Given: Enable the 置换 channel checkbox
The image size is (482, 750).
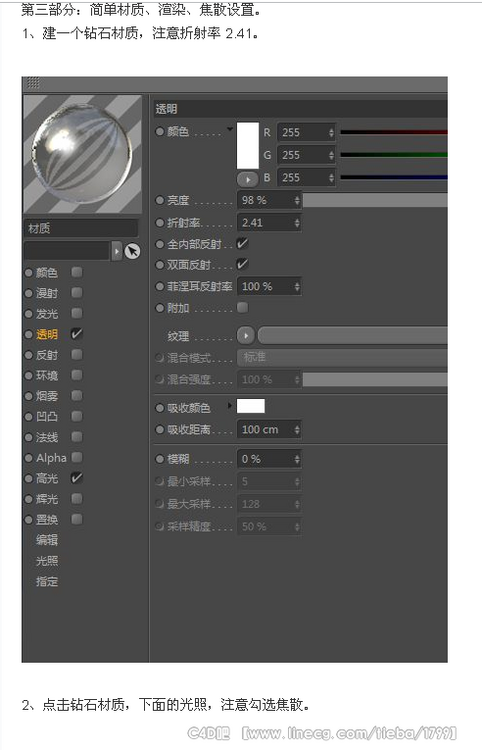Looking at the screenshot, I should click(x=77, y=519).
